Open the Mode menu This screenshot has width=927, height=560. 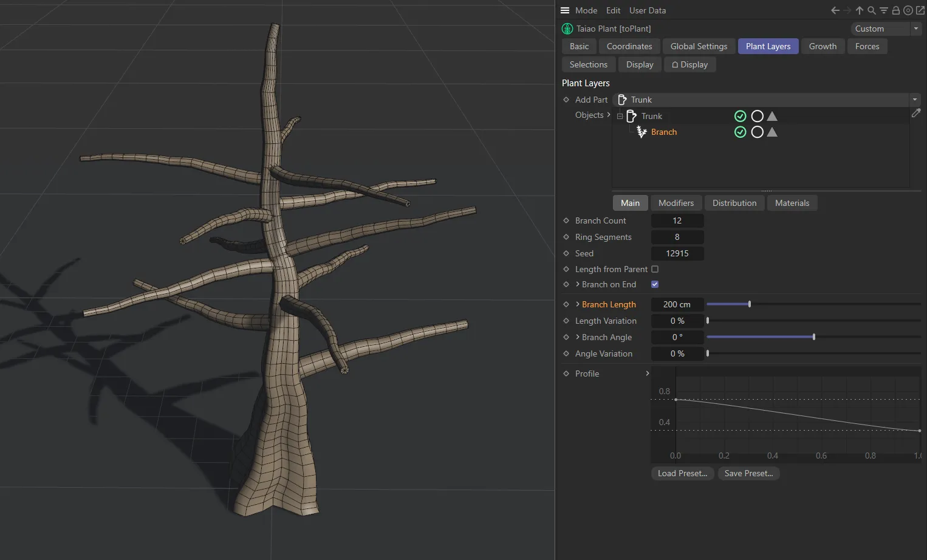[x=586, y=10]
